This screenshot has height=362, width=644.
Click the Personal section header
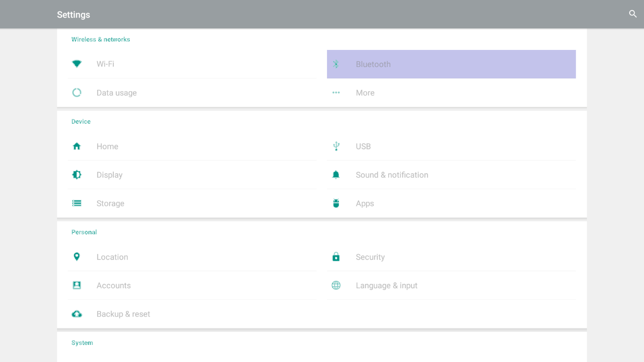coord(84,232)
